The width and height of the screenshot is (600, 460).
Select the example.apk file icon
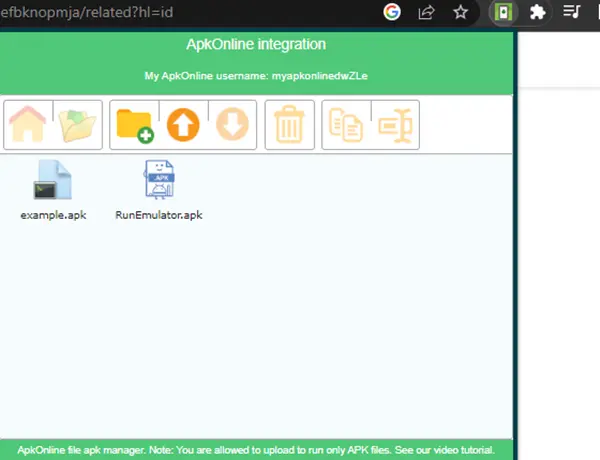pos(52,179)
